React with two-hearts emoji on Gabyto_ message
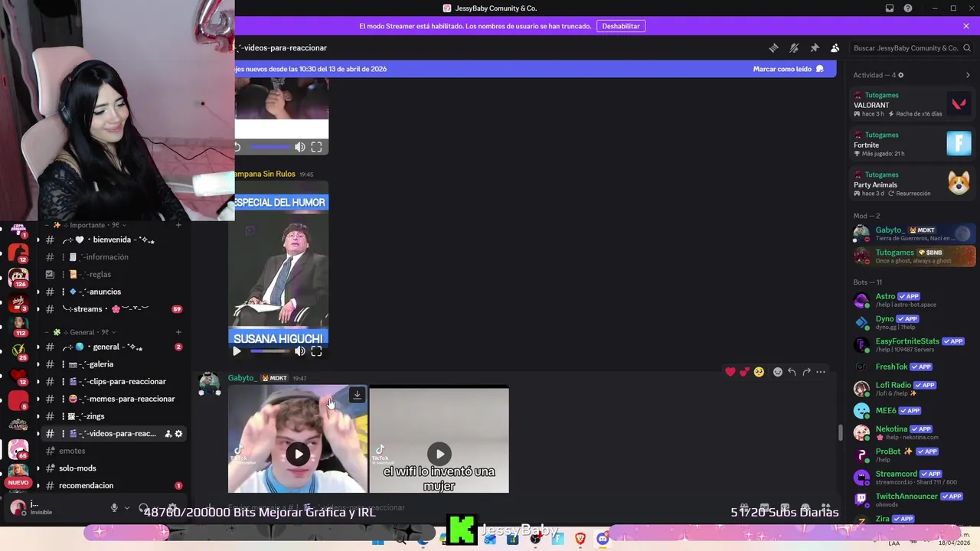Image resolution: width=980 pixels, height=551 pixels. pos(744,372)
